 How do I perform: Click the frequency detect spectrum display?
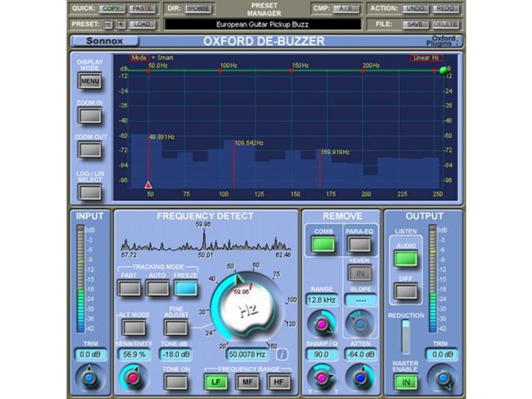[x=206, y=242]
